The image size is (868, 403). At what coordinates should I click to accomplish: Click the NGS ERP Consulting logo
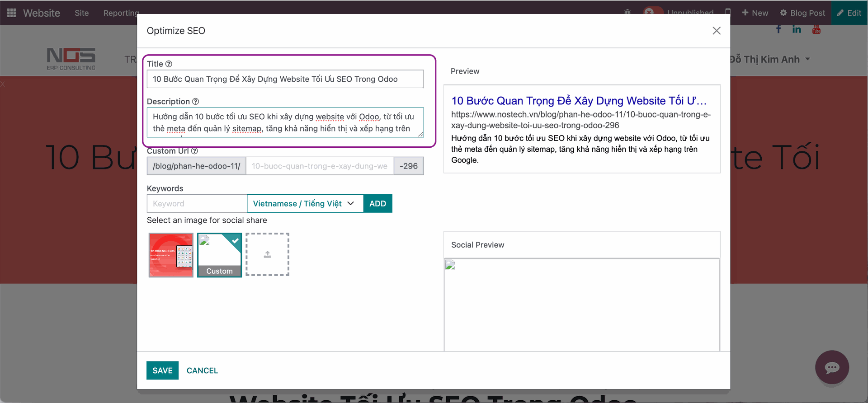[71, 59]
